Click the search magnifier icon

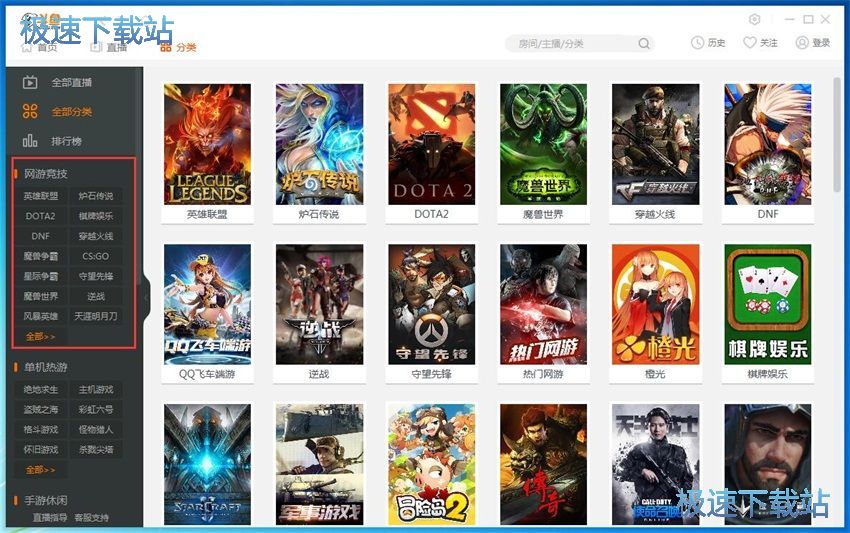click(x=643, y=43)
